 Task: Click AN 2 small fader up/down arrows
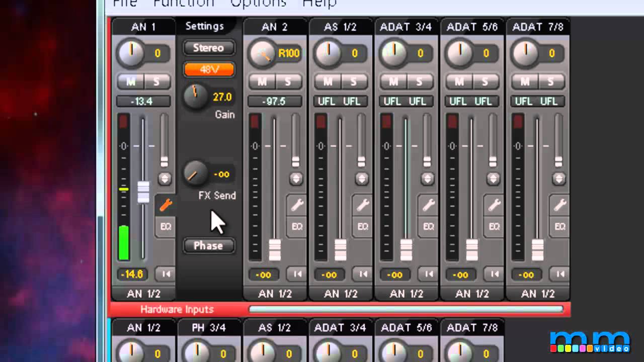point(296,178)
